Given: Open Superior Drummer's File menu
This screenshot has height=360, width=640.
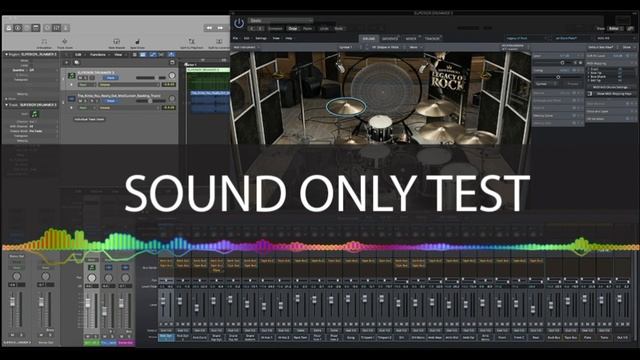Looking at the screenshot, I should [x=235, y=38].
